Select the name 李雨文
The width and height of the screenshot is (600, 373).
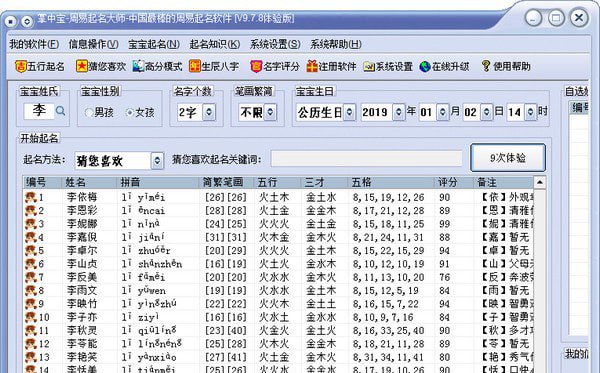point(82,290)
